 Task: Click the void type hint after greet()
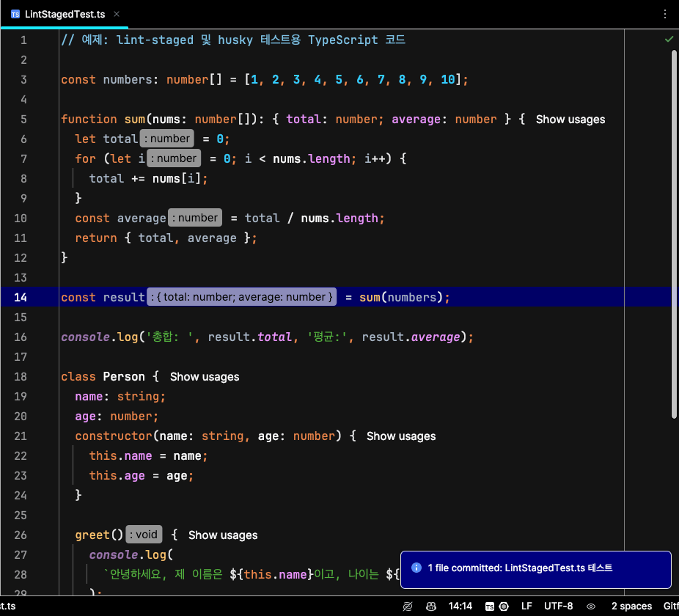(x=144, y=535)
